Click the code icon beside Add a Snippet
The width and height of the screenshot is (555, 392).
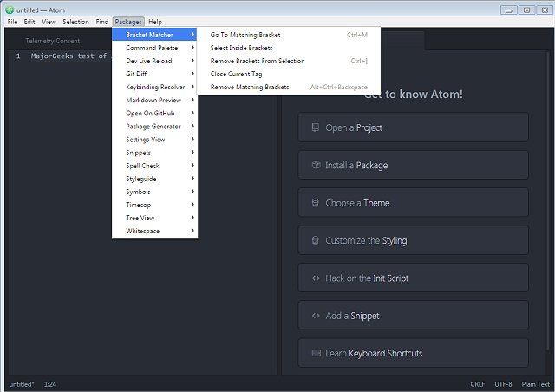pyautogui.click(x=316, y=316)
